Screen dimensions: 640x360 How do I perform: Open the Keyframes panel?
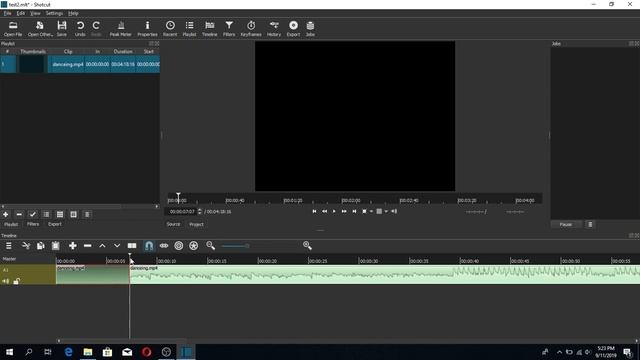251,29
